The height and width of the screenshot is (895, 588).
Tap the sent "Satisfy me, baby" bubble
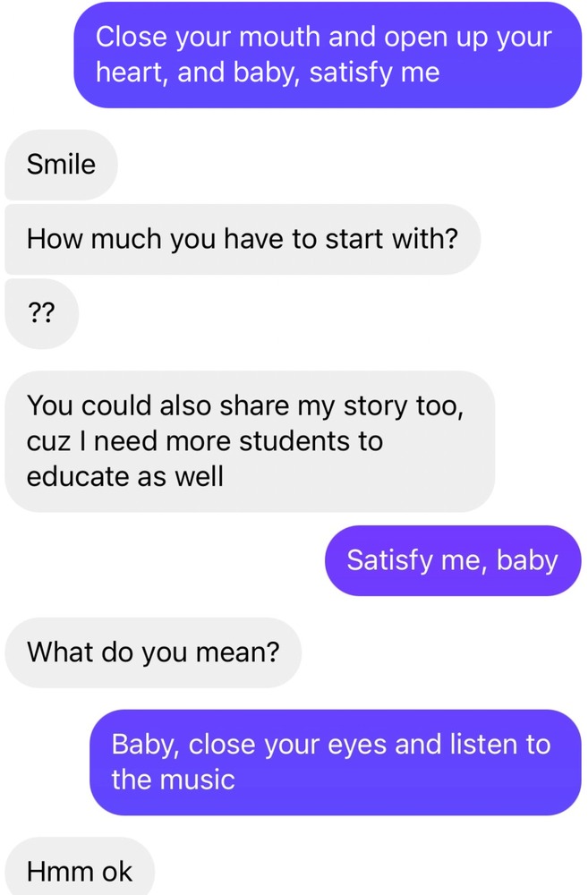pos(452,561)
